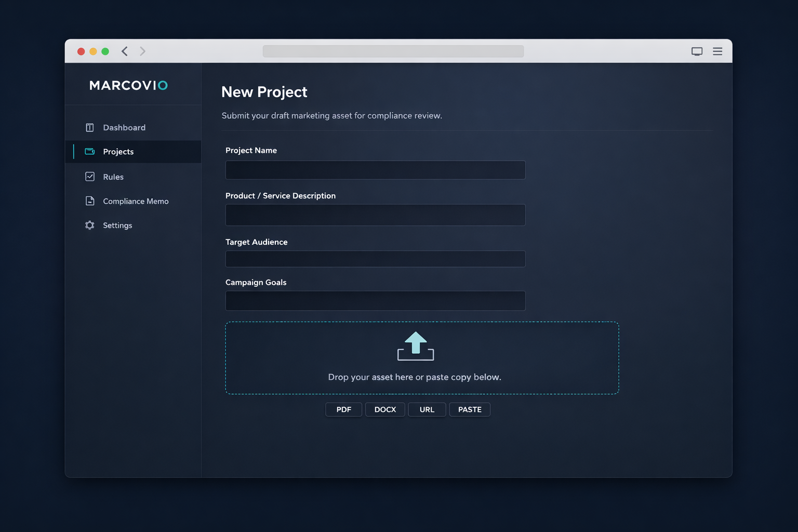Open Settings via the gear icon

90,225
